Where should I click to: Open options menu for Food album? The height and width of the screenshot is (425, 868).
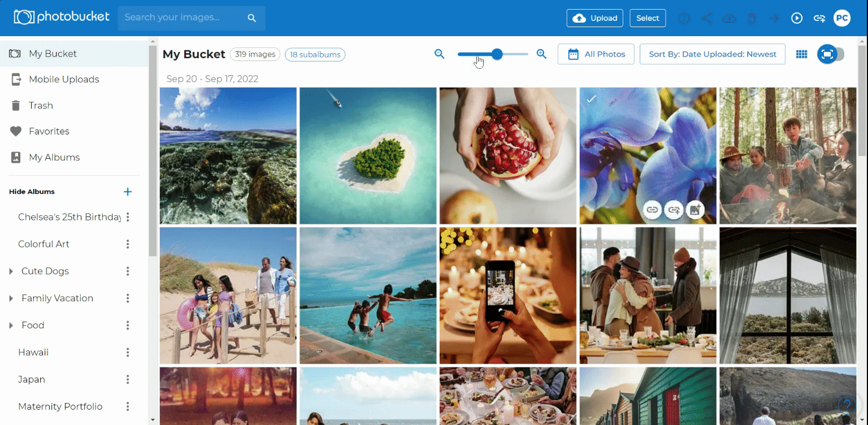pyautogui.click(x=128, y=326)
